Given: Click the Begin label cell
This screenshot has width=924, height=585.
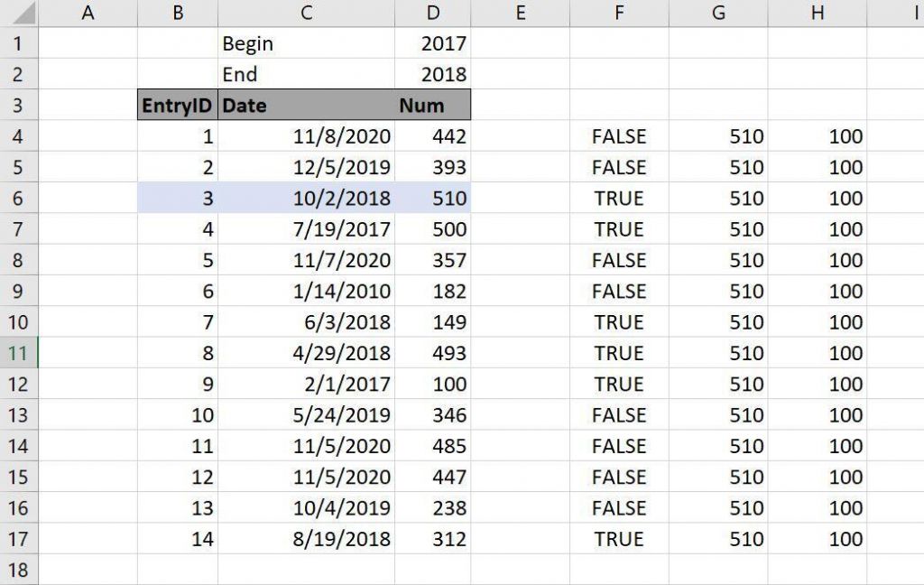Looking at the screenshot, I should [306, 43].
